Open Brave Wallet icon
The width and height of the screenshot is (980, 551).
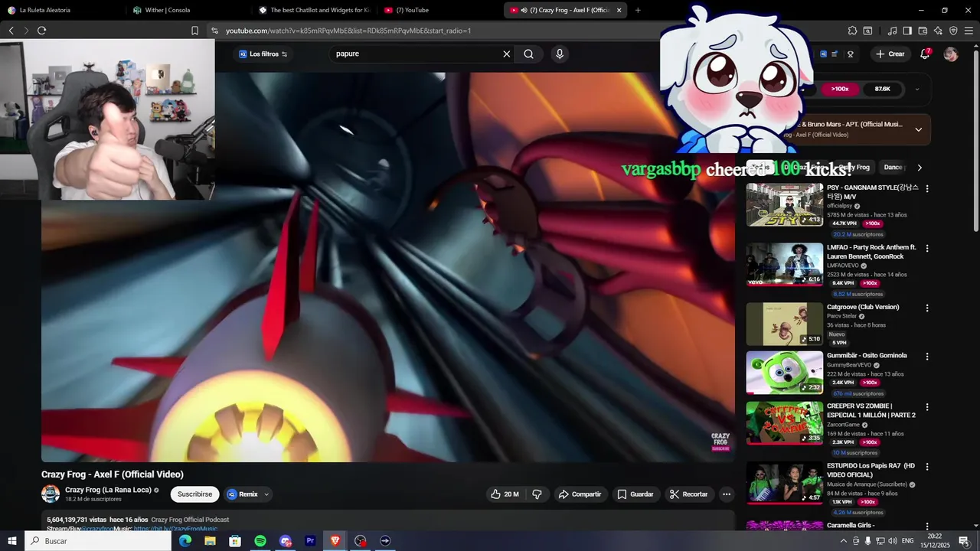tap(923, 31)
